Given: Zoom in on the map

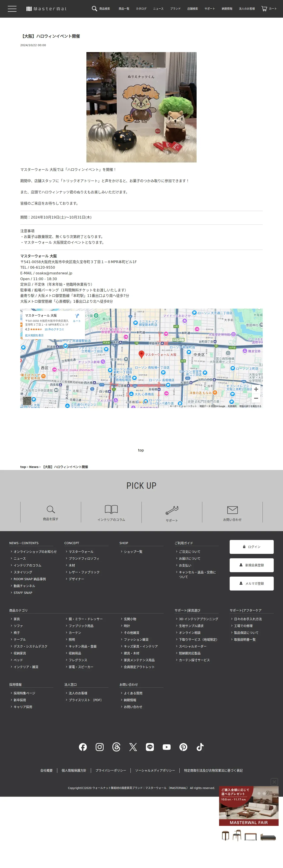Looking at the screenshot, I should (x=256, y=389).
